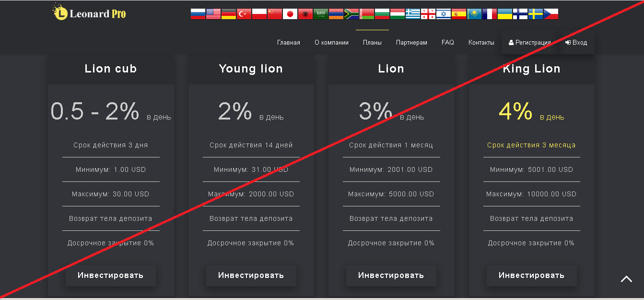Image resolution: width=644 pixels, height=300 pixels.
Task: Select the United States flag icon
Action: 213,14
